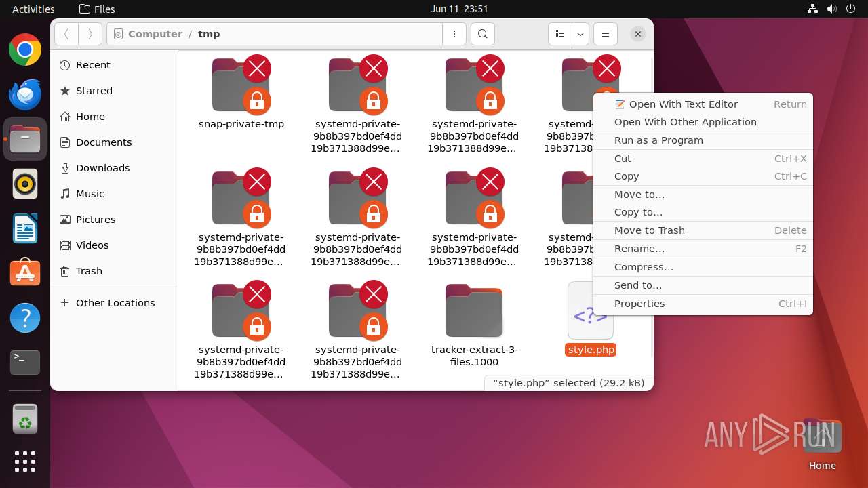Open the Trash icon in the dock

25,419
